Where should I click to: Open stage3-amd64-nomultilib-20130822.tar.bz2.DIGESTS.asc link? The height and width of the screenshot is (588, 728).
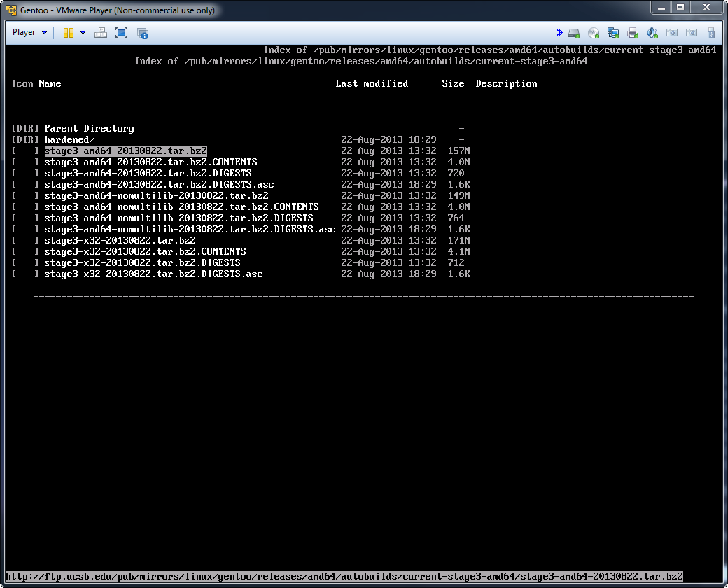(x=190, y=229)
